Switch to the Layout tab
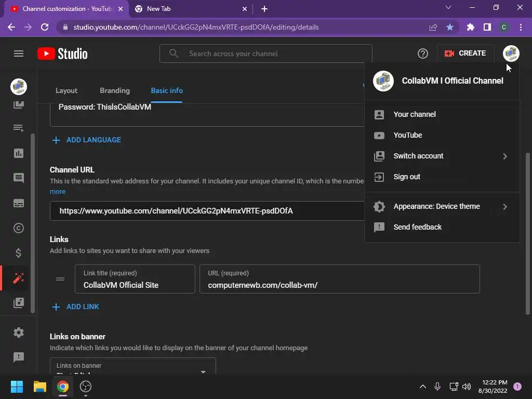 click(x=66, y=90)
